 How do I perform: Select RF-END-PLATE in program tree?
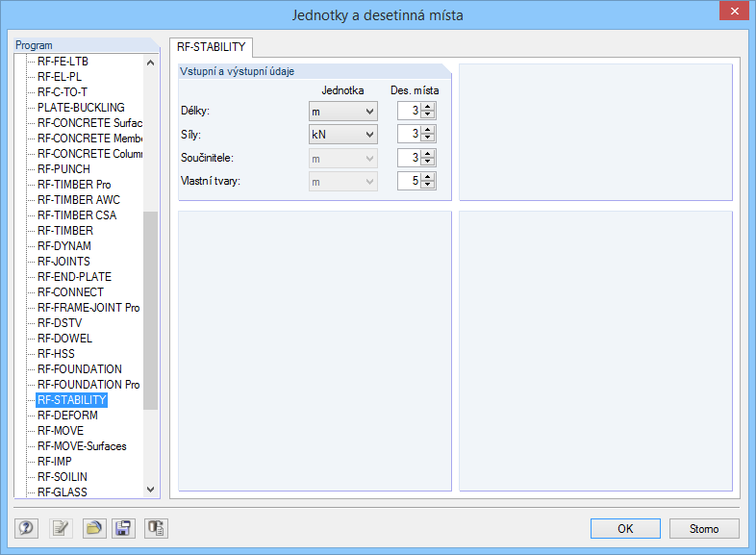point(74,277)
